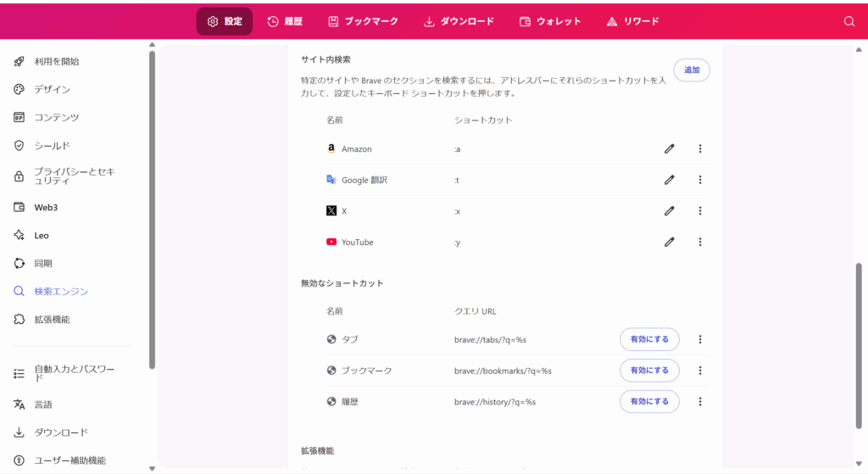Screen dimensions: 868x474
Task: Click 追加 button for site search
Action: point(692,70)
